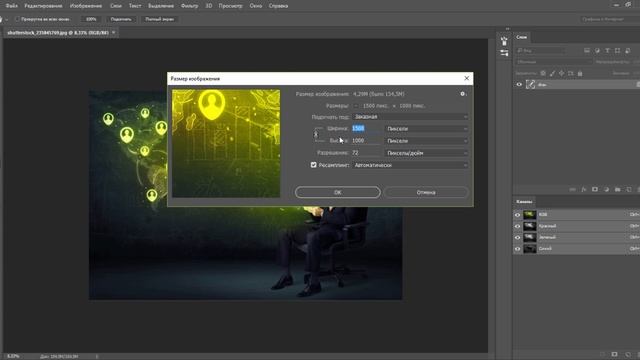Viewport: 640px width, 360px height.
Task: Lock layer position move icon
Action: coord(562,73)
